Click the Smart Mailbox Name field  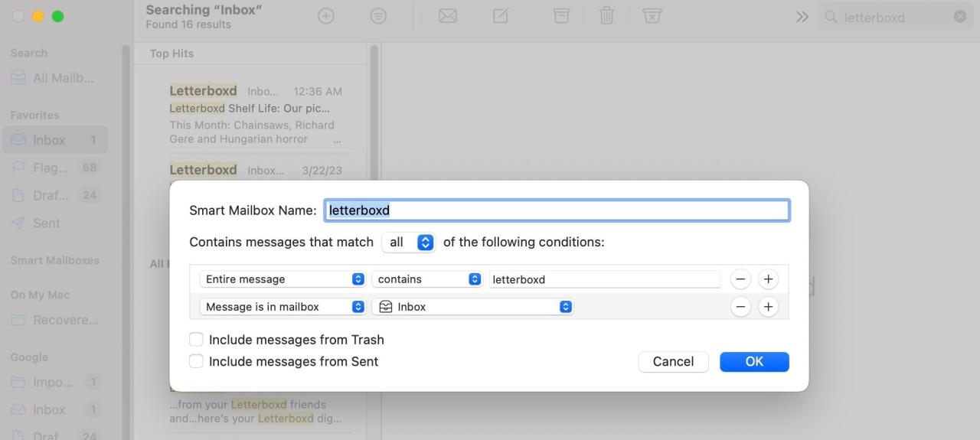(557, 210)
